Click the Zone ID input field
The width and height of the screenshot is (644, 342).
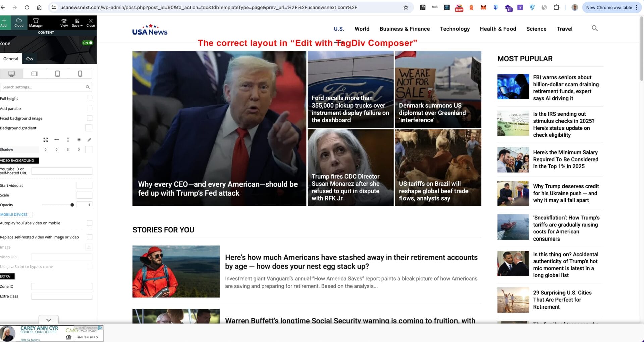coord(62,286)
